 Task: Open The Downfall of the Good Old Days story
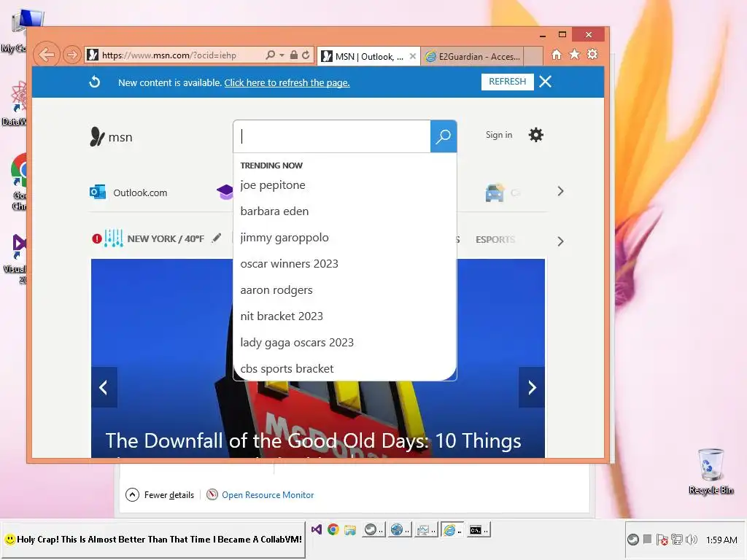pyautogui.click(x=313, y=441)
